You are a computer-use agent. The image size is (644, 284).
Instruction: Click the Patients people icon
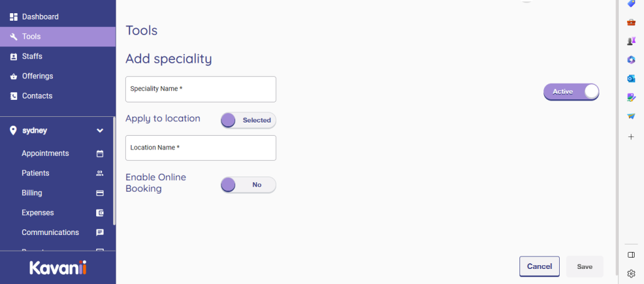point(99,173)
